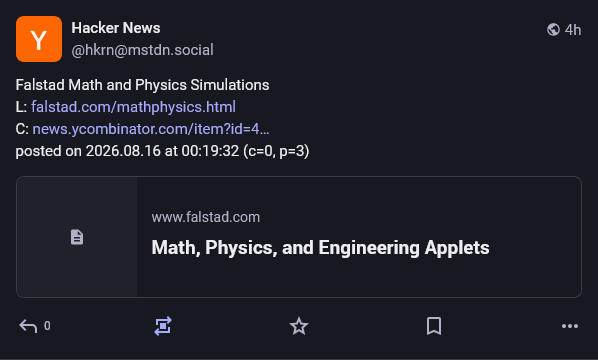Click www.falstad.com domain in preview card

[206, 217]
